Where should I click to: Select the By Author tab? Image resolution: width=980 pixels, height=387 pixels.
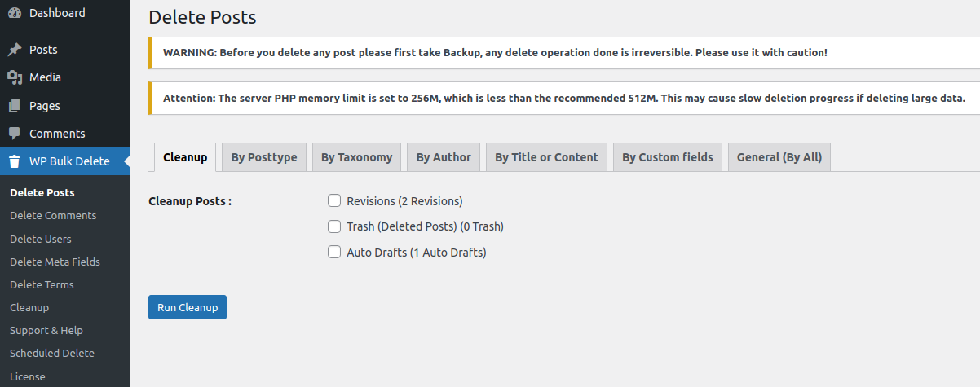444,157
